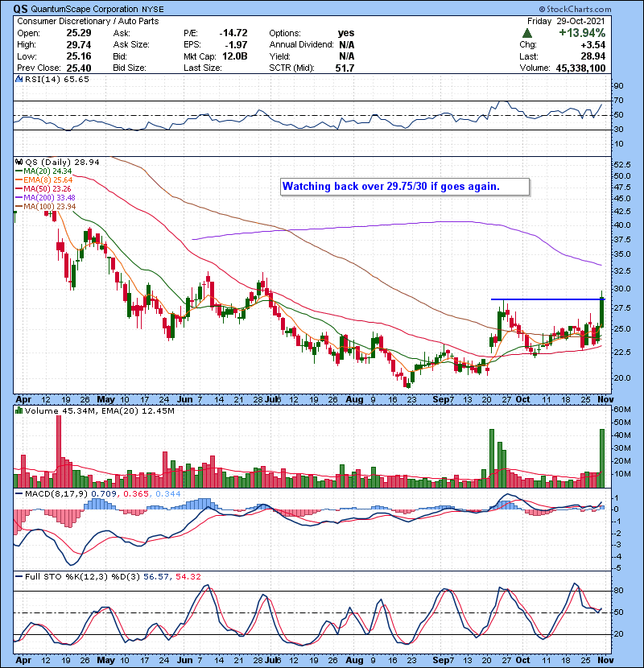Click the Volume value 45,338,100
644x668 pixels.
(x=580, y=68)
